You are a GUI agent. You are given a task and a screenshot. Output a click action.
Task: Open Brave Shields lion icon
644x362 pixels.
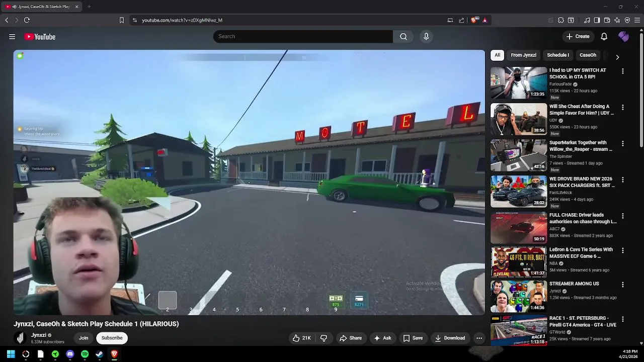pyautogui.click(x=473, y=20)
